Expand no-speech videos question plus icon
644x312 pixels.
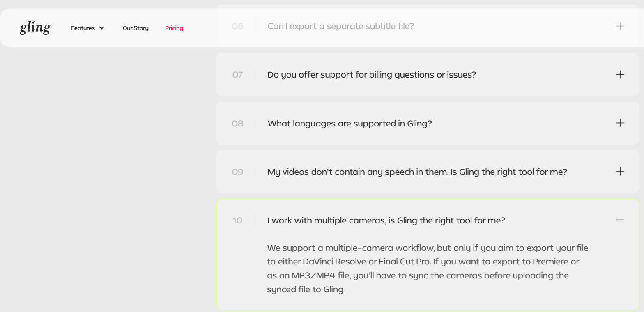click(x=620, y=172)
